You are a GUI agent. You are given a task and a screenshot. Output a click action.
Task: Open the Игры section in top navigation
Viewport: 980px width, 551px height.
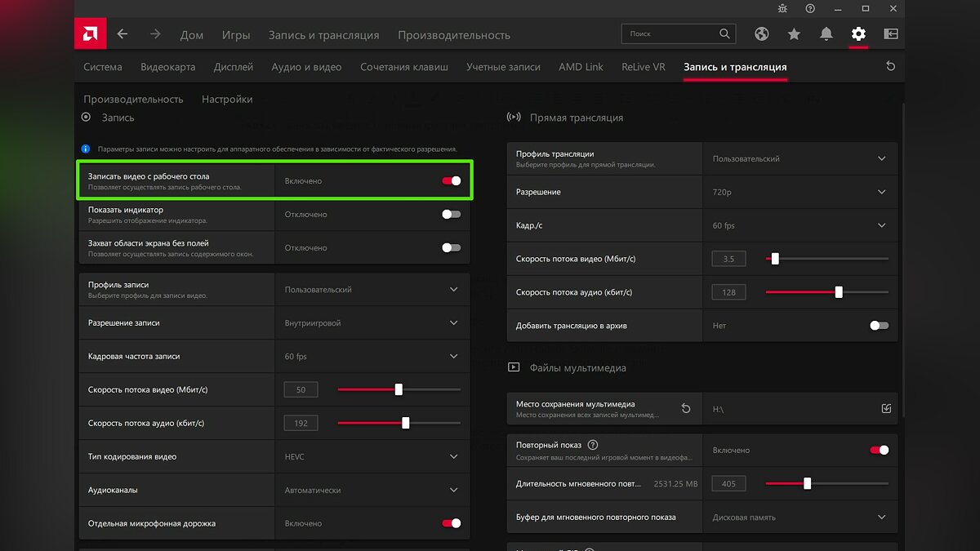click(236, 35)
